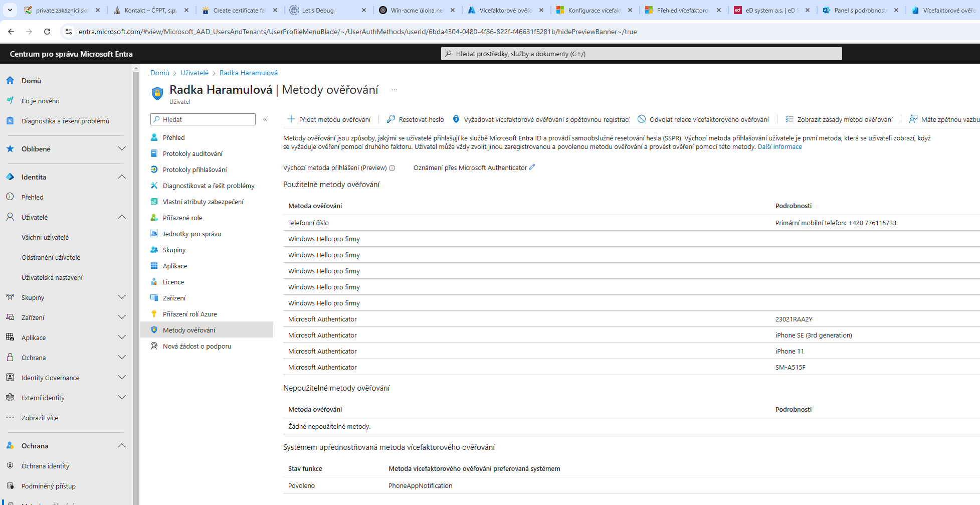Click the Hledat search field in the user menu
Screen dimensions: 980x505
203,119
